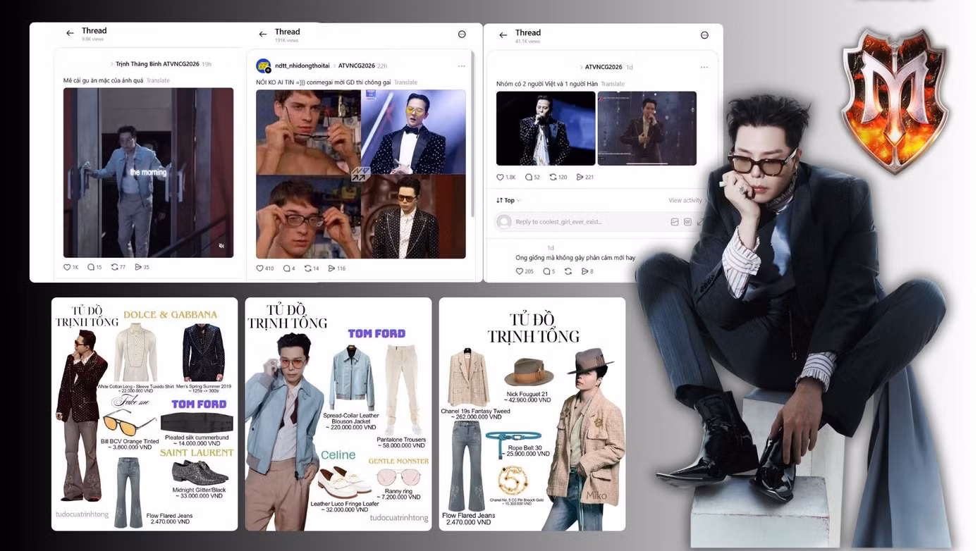This screenshot has height=551, width=980.
Task: Share the reply with 8 shares
Action: click(584, 271)
